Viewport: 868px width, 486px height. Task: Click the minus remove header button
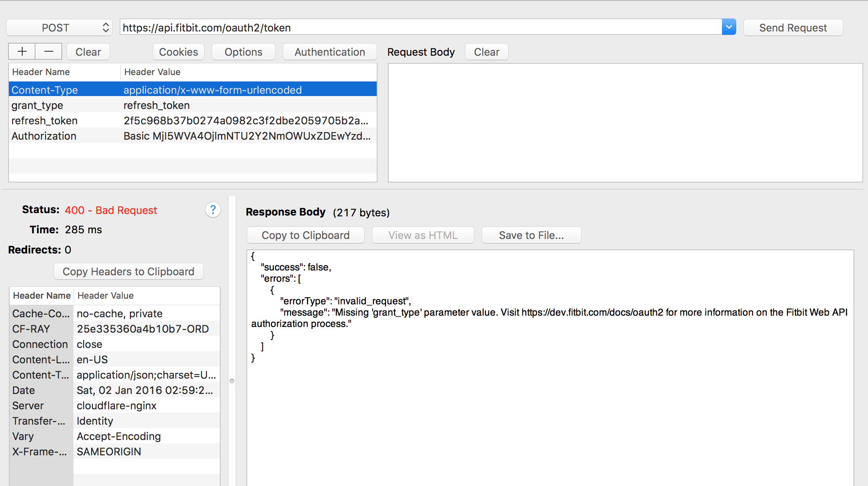[x=48, y=52]
